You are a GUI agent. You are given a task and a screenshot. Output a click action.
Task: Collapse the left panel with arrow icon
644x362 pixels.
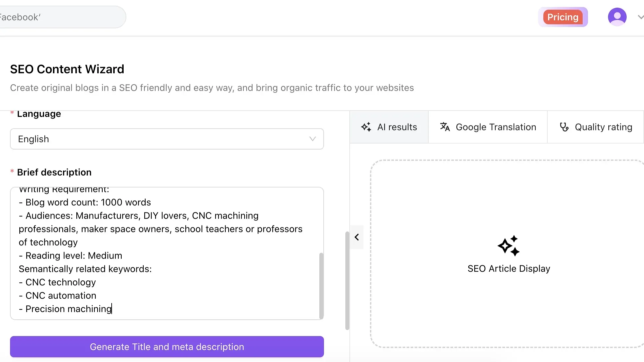coord(357,237)
